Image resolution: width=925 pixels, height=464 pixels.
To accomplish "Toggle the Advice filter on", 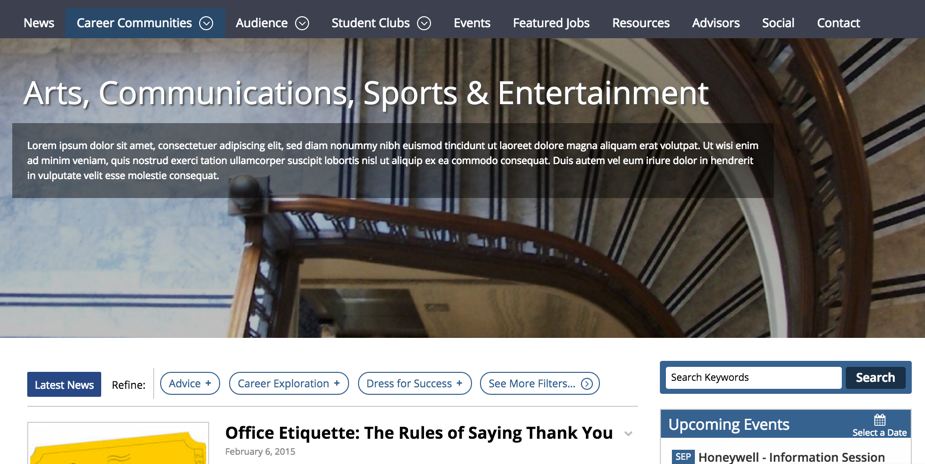I will point(190,384).
